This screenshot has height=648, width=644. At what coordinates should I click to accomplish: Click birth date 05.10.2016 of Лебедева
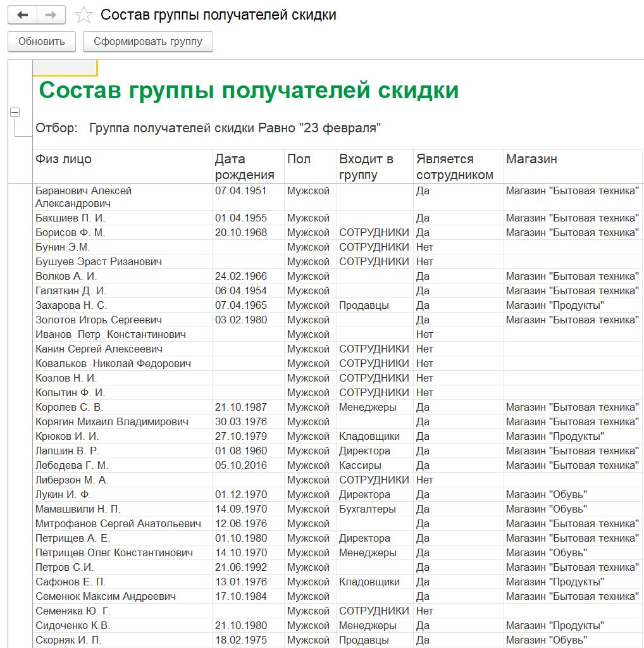pos(241,465)
